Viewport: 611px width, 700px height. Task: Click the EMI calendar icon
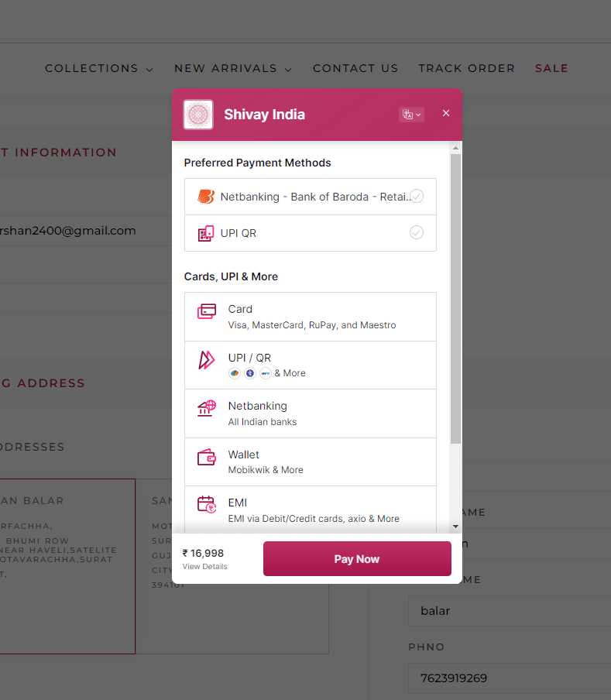coord(207,504)
